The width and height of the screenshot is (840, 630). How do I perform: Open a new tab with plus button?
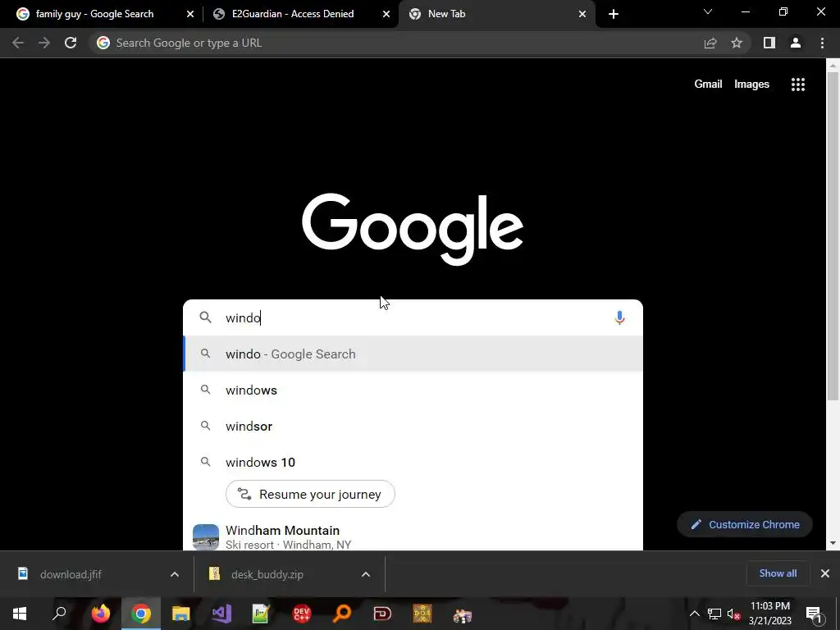pos(614,15)
